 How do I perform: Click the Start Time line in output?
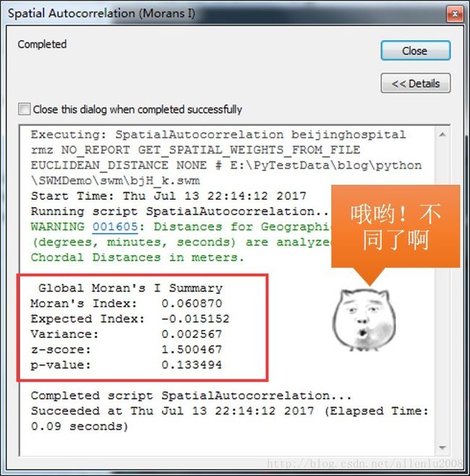168,196
